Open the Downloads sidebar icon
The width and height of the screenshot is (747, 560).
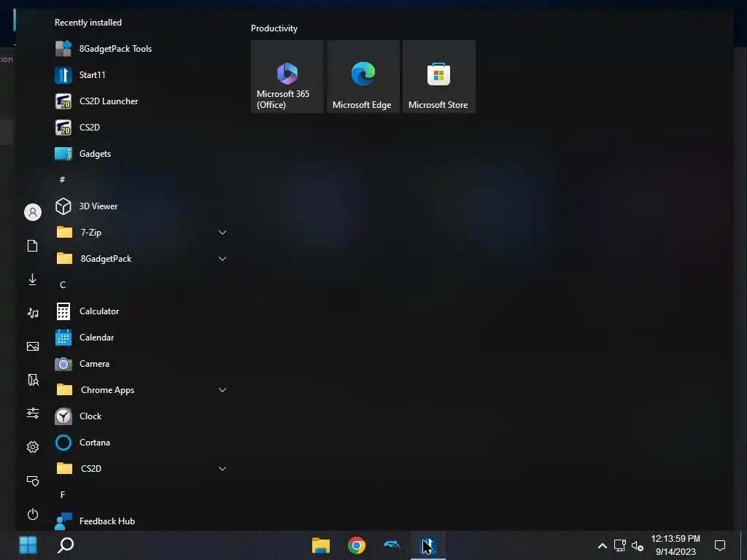(33, 279)
